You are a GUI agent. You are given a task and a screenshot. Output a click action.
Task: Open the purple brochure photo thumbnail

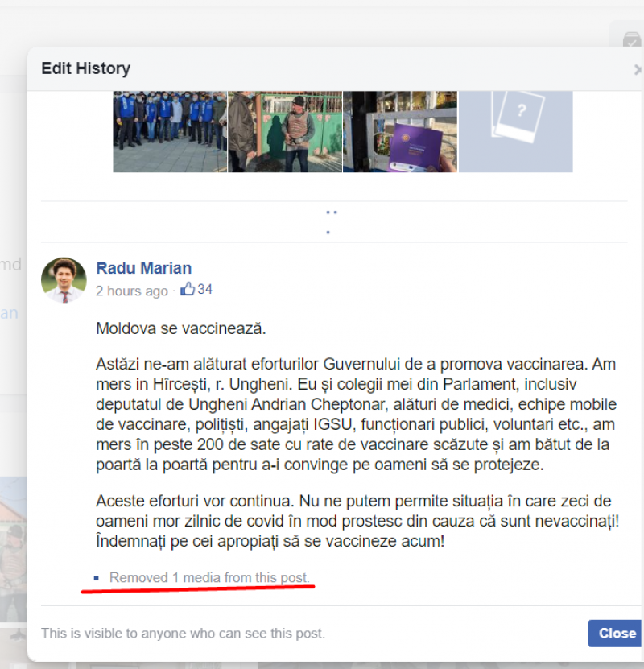click(400, 131)
